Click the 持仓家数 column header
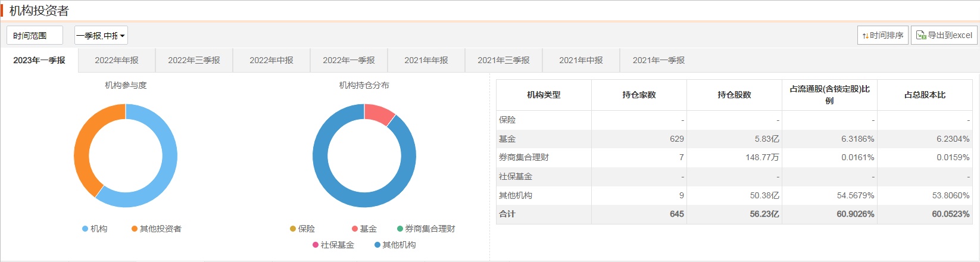 (x=639, y=95)
